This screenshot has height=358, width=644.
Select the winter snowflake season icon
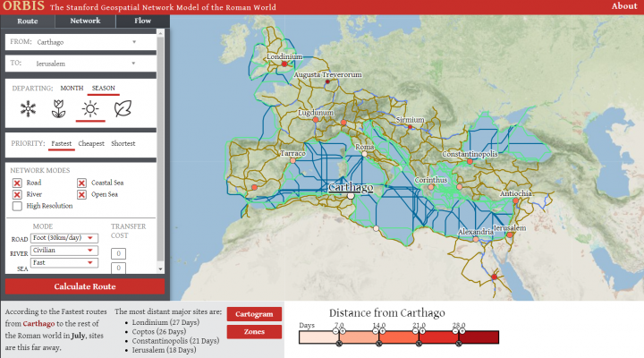pyautogui.click(x=30, y=110)
